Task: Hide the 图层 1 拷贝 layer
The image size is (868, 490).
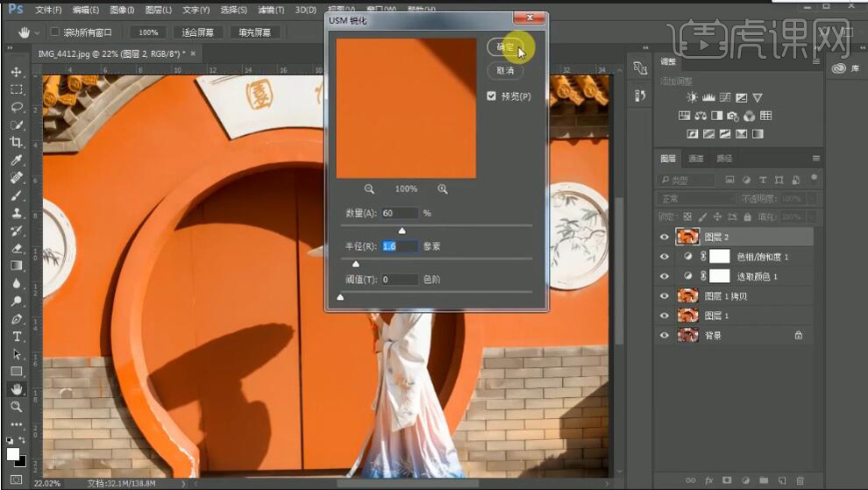Action: point(665,296)
